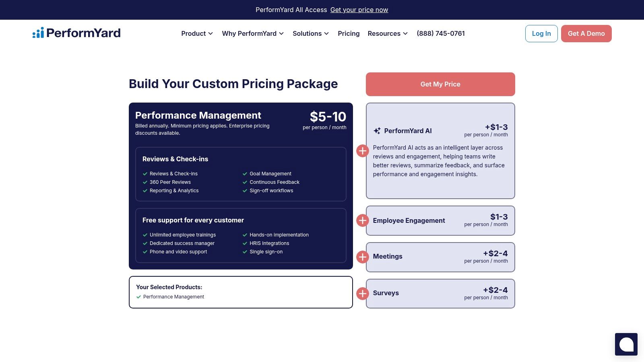Click the checkmark beside Single sign-on
The image size is (644, 362).
(x=245, y=252)
